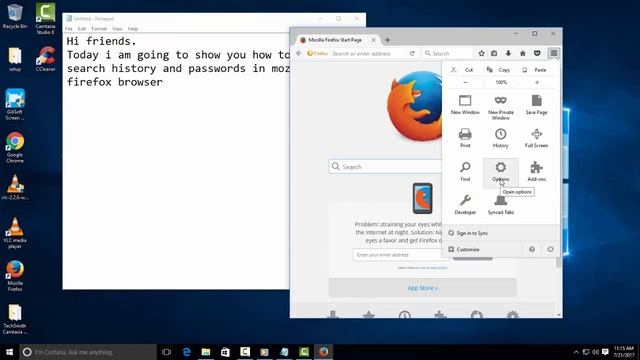Close the Mozilla Firefox Start Page tab

tap(373, 40)
